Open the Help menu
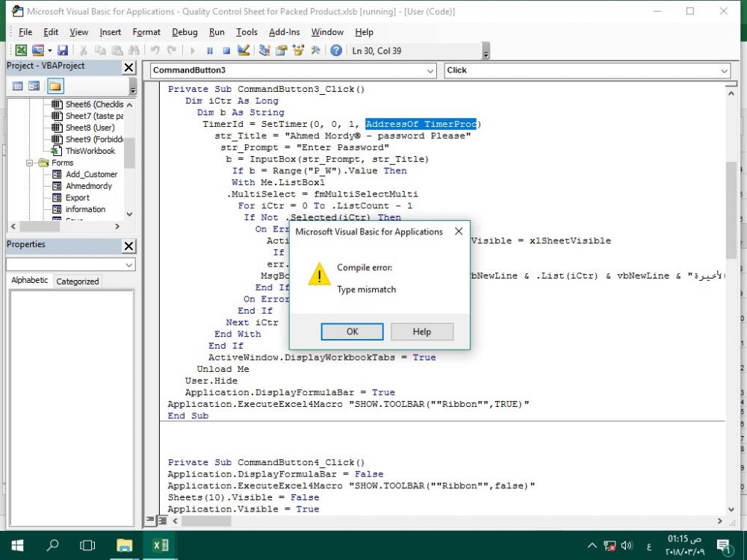The image size is (747, 560). click(364, 32)
